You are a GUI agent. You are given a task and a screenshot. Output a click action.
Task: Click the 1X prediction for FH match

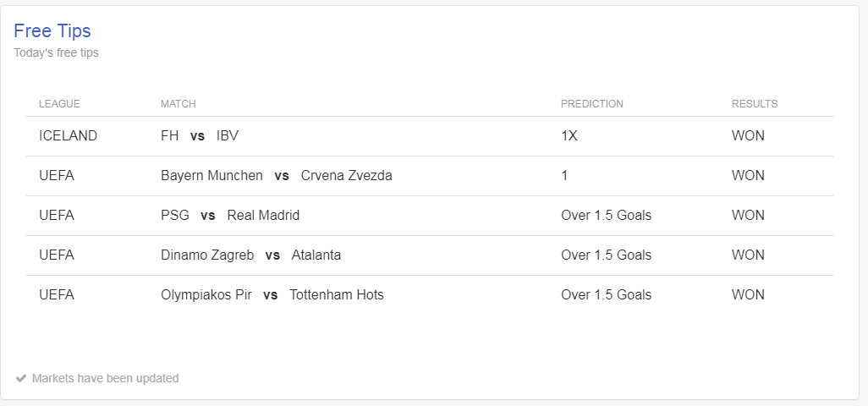(569, 136)
